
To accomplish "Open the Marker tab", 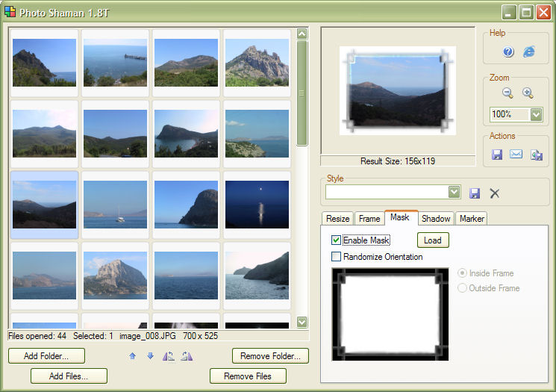I will (x=472, y=219).
